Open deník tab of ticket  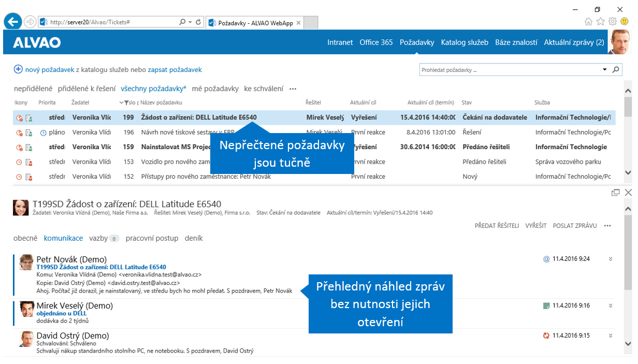[194, 238]
